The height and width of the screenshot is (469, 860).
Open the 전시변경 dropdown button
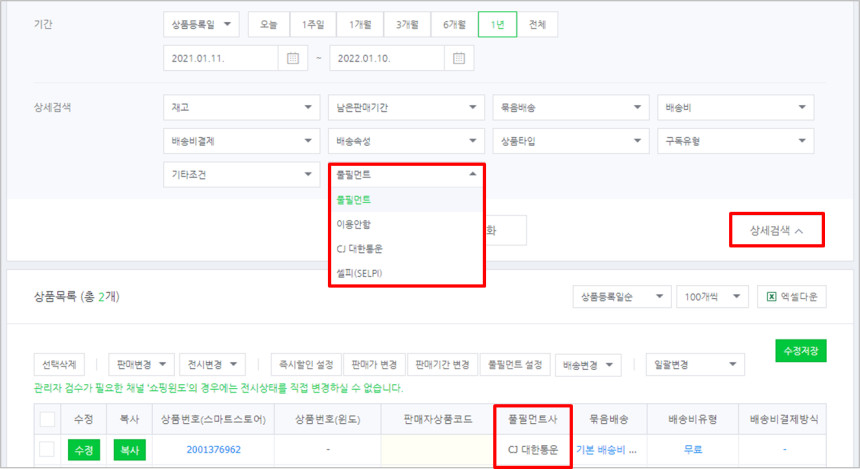point(212,365)
